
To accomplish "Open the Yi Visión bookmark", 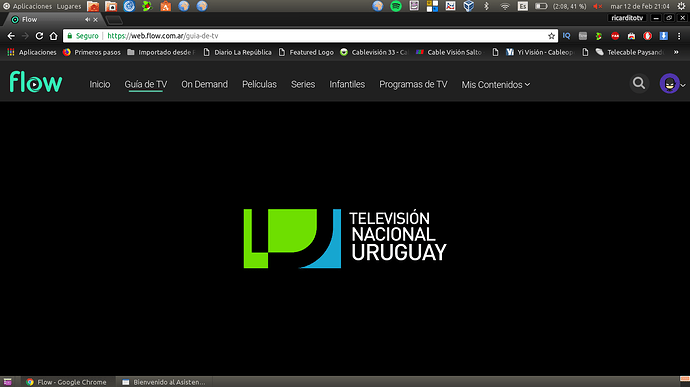I will point(540,52).
